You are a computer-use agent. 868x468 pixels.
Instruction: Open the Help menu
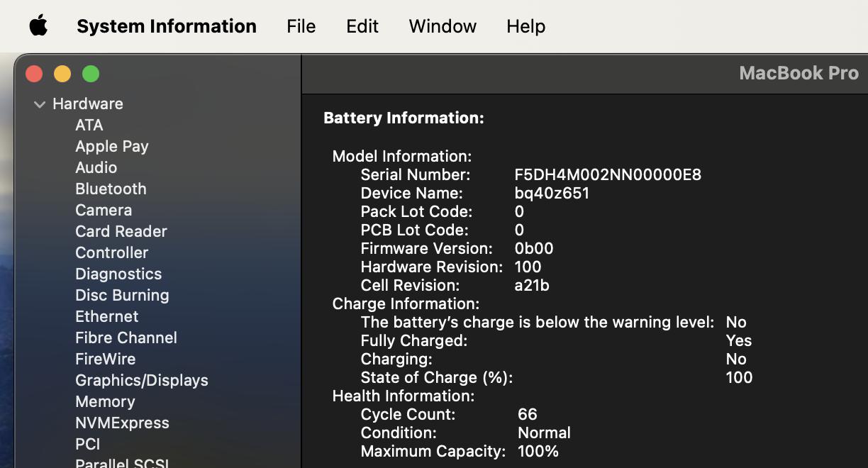click(x=525, y=26)
